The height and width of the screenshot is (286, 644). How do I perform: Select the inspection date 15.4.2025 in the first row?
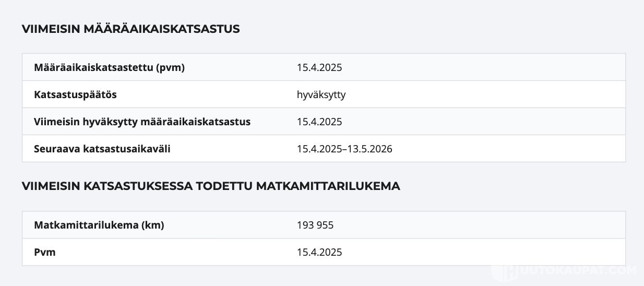click(x=319, y=67)
